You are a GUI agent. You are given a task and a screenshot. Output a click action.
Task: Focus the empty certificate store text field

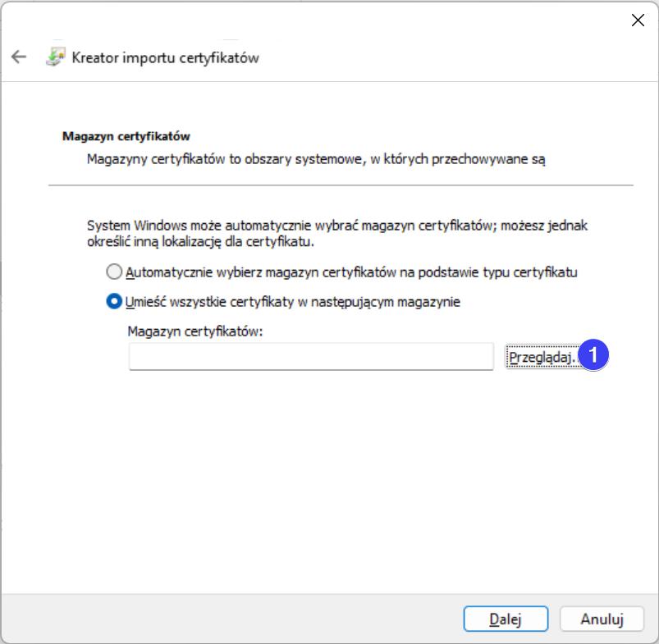(311, 357)
